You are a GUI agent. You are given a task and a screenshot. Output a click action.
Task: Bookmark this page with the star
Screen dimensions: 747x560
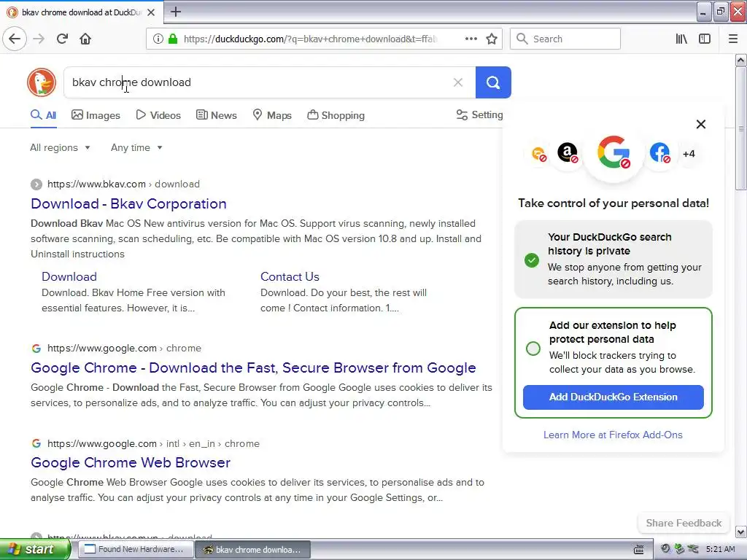[x=492, y=39]
